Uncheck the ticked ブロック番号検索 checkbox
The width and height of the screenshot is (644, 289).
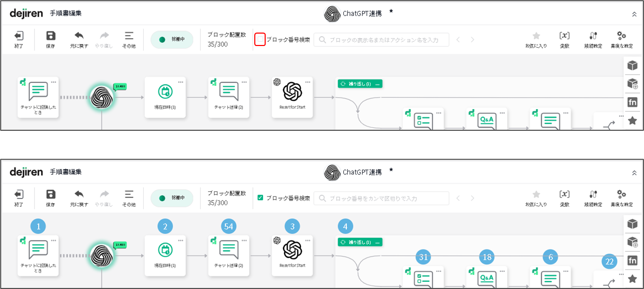click(260, 197)
